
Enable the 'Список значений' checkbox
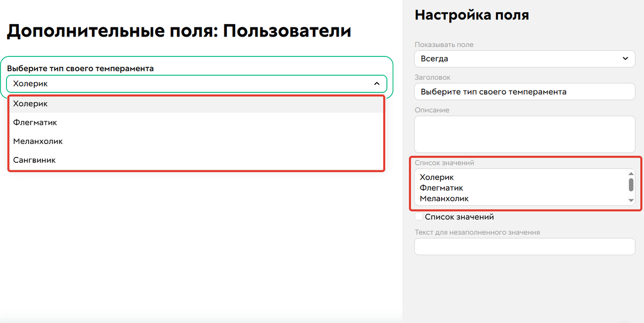click(x=418, y=217)
